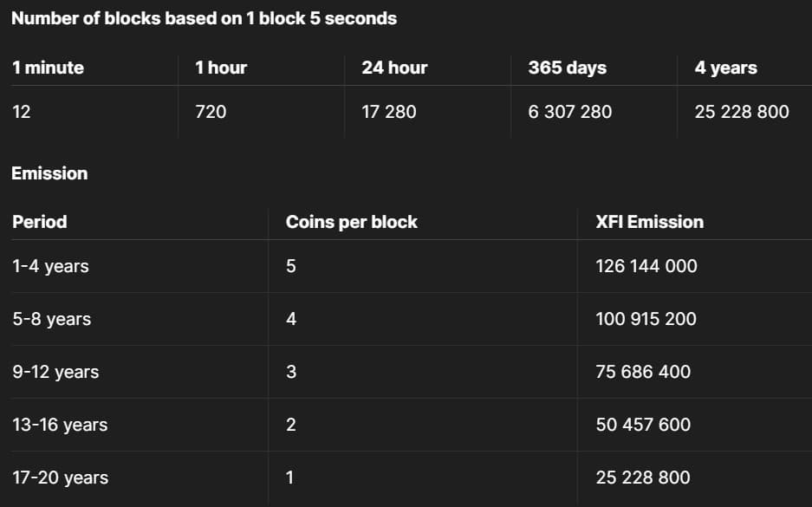Viewport: 812px width, 507px height.
Task: Select the '1-4 years' period cell
Action: pos(50,266)
